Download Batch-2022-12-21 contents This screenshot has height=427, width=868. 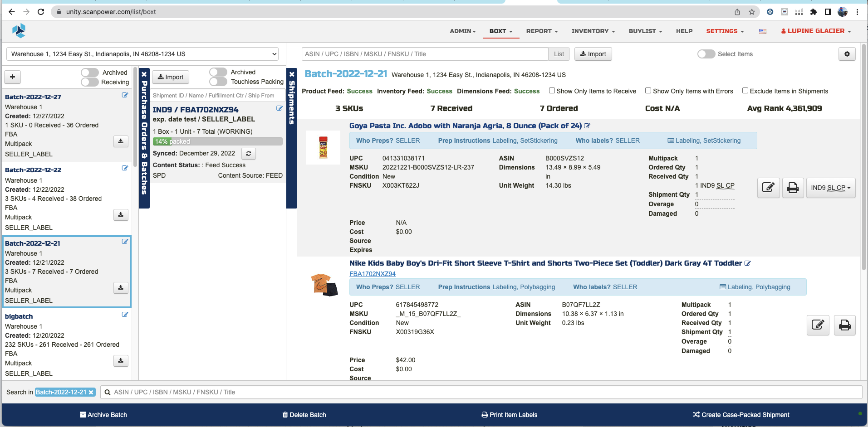click(x=121, y=288)
